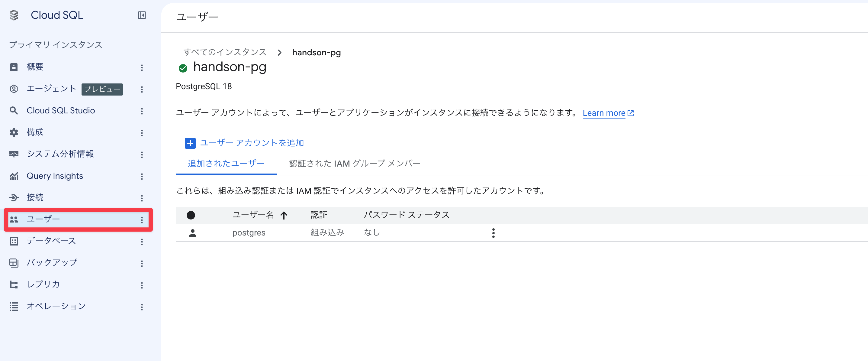Screen dimensions: 868x361
Task: Collapse the sidebar with the panel icon
Action: 142,15
